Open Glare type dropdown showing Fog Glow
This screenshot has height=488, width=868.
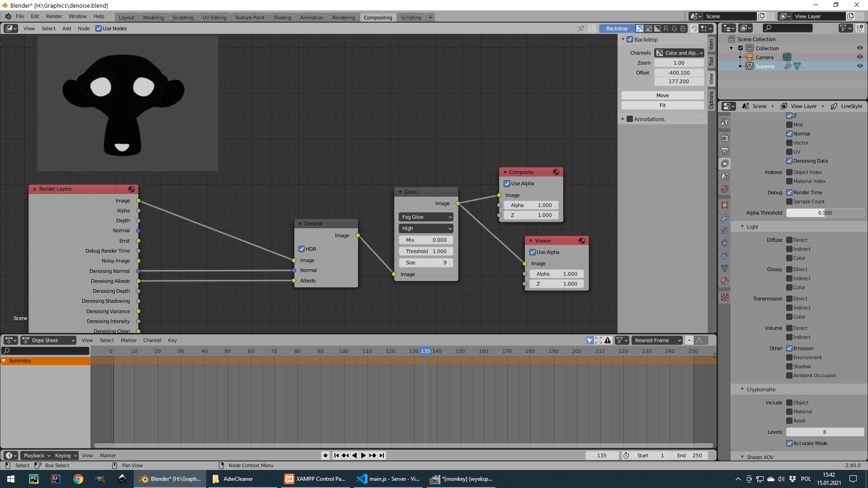tap(425, 216)
